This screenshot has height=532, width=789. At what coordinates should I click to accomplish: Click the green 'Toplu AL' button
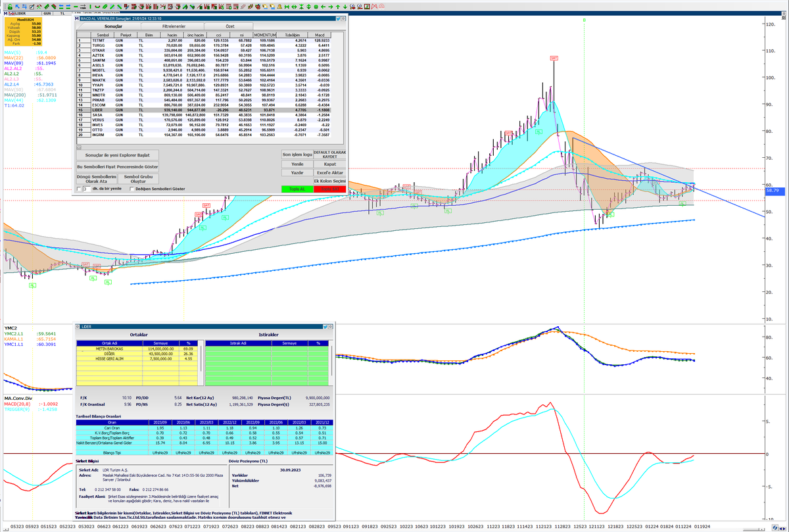click(x=297, y=189)
